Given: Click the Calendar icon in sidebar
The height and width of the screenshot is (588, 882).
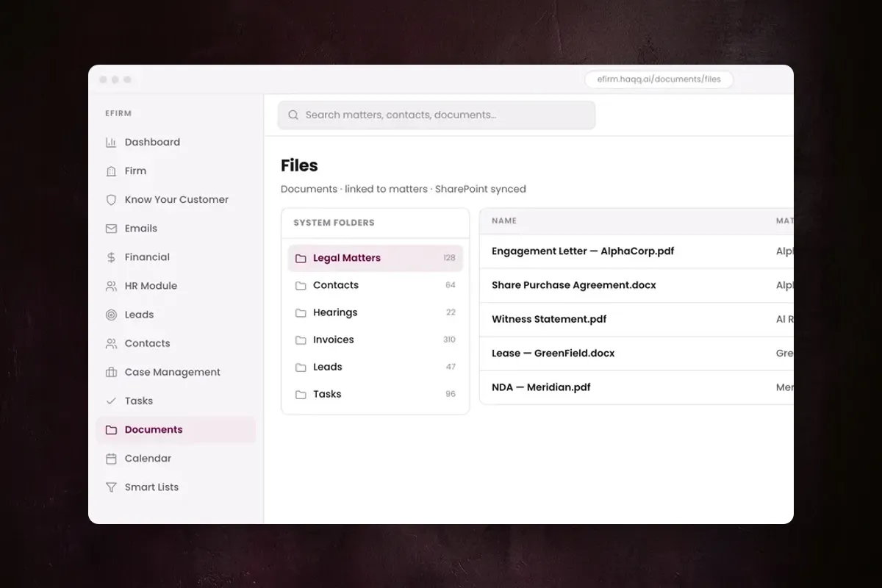Looking at the screenshot, I should (x=111, y=459).
